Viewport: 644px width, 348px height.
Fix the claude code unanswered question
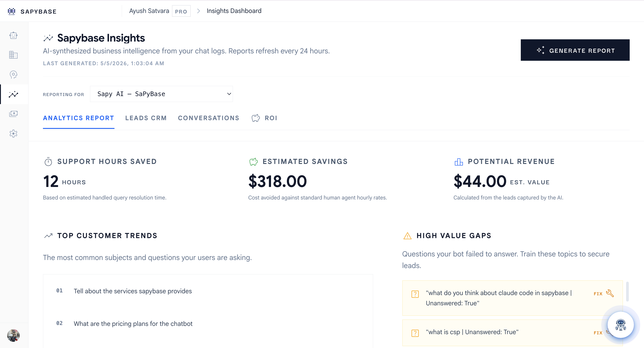click(604, 293)
